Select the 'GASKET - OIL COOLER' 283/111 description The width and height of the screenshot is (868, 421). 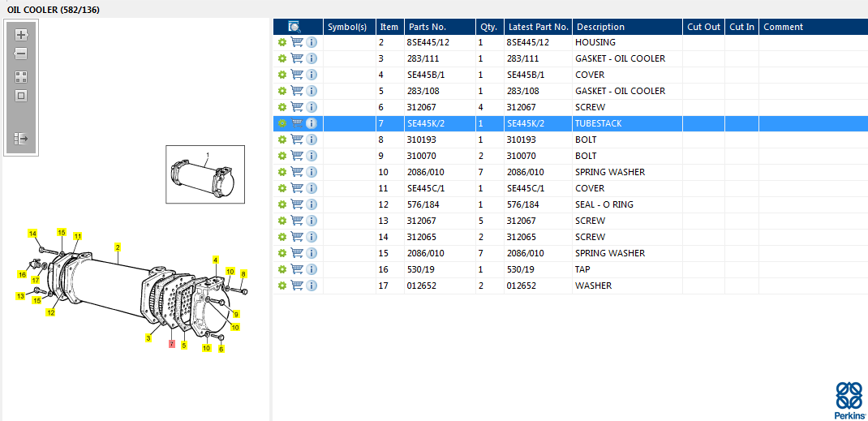[x=620, y=58]
